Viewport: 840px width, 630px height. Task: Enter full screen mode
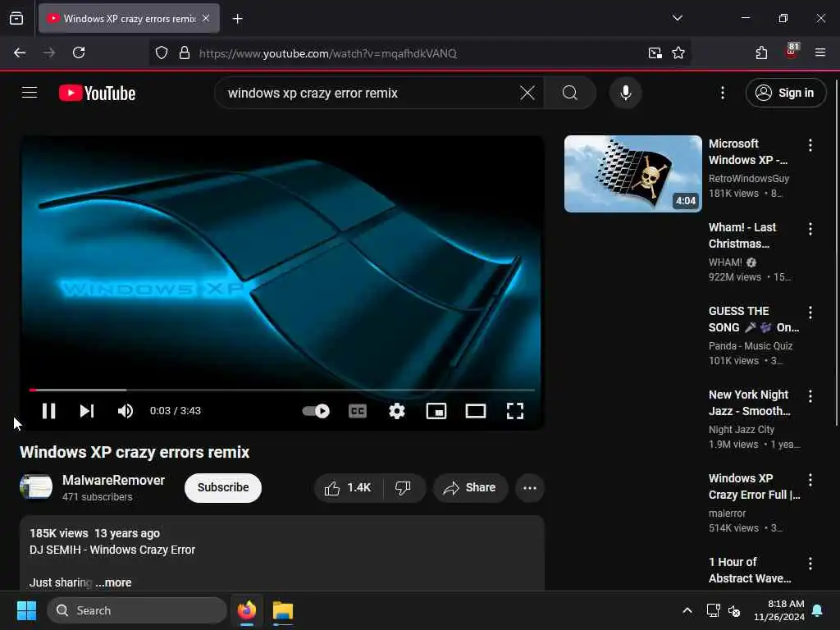515,411
